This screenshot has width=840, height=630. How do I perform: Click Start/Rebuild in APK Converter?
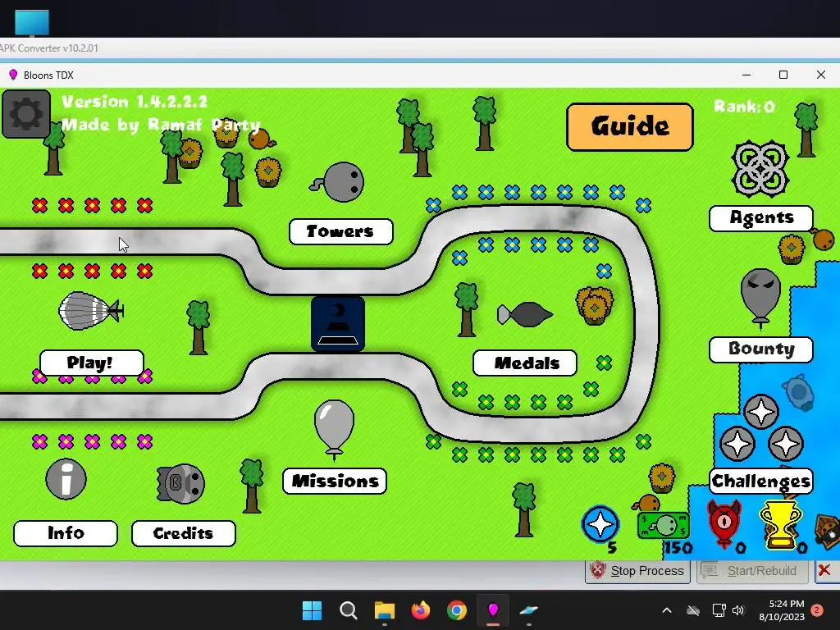752,571
